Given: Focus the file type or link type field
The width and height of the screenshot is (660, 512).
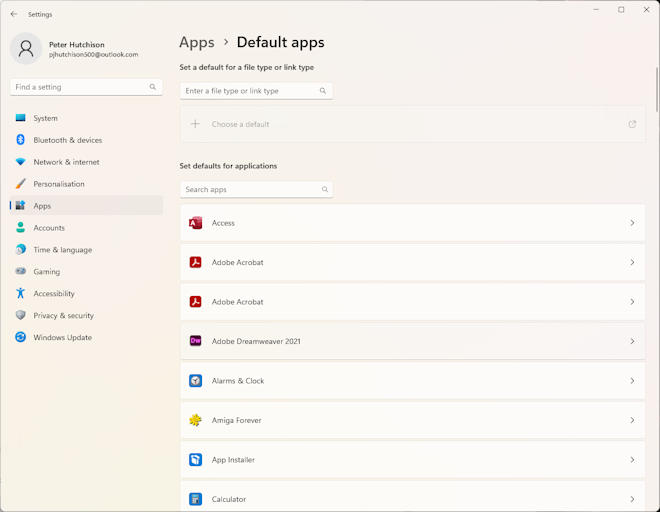Looking at the screenshot, I should pyautogui.click(x=250, y=91).
